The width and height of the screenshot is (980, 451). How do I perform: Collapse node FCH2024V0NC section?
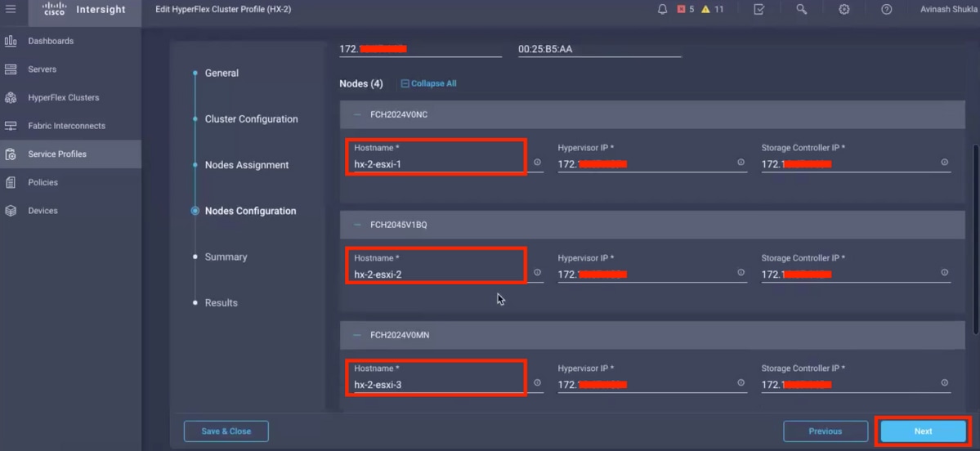(357, 114)
